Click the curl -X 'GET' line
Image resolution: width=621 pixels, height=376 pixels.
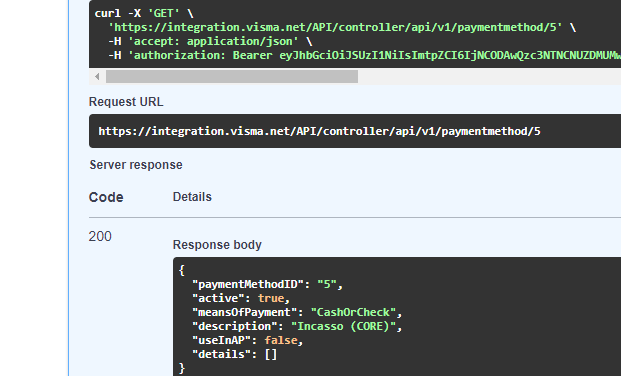click(144, 13)
